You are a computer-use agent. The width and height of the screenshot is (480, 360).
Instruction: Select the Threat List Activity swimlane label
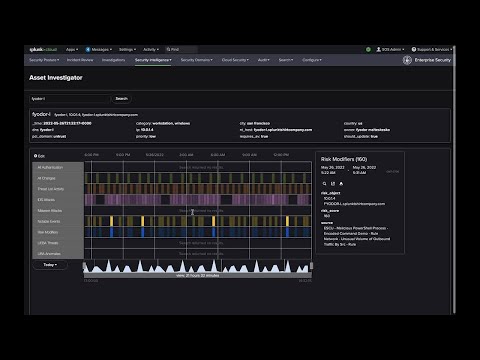[x=58, y=189]
